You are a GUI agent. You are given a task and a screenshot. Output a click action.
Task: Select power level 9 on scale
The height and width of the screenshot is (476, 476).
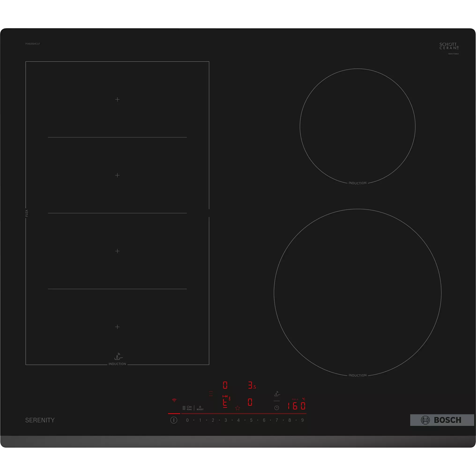click(302, 420)
